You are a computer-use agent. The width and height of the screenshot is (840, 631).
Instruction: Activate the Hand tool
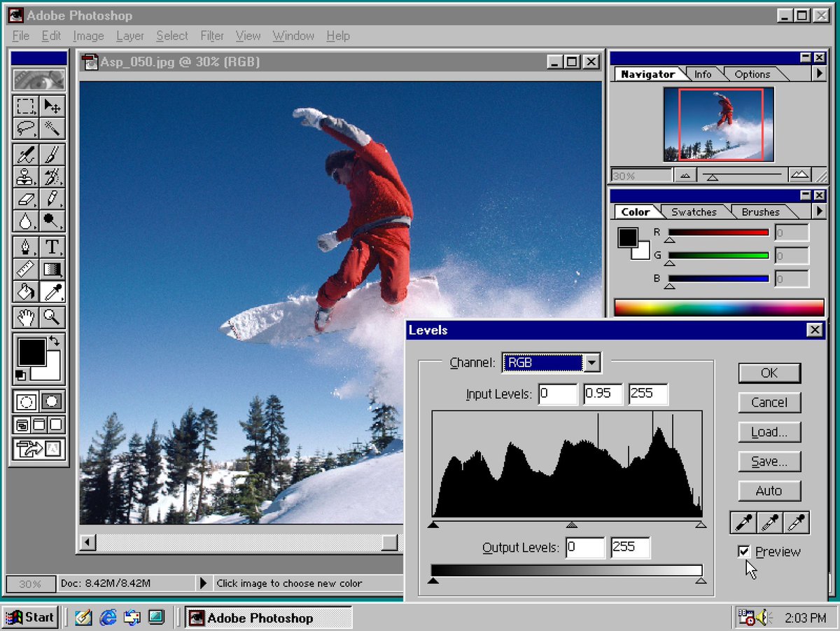[x=26, y=317]
